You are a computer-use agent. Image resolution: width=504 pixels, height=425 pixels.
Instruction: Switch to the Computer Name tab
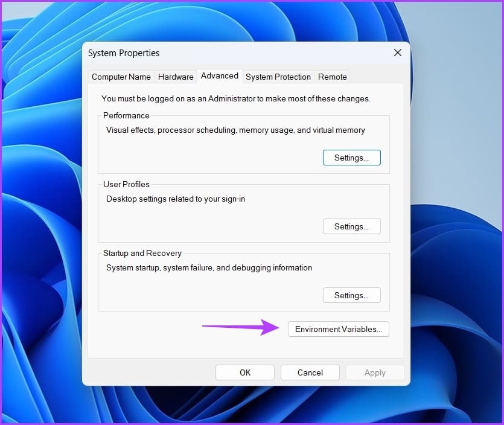pos(121,77)
